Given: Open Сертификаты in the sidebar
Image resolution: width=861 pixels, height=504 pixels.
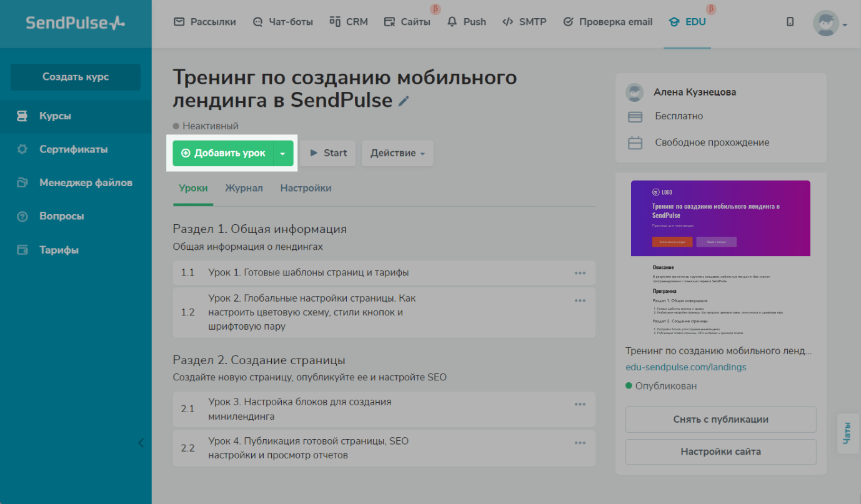Looking at the screenshot, I should (x=73, y=150).
